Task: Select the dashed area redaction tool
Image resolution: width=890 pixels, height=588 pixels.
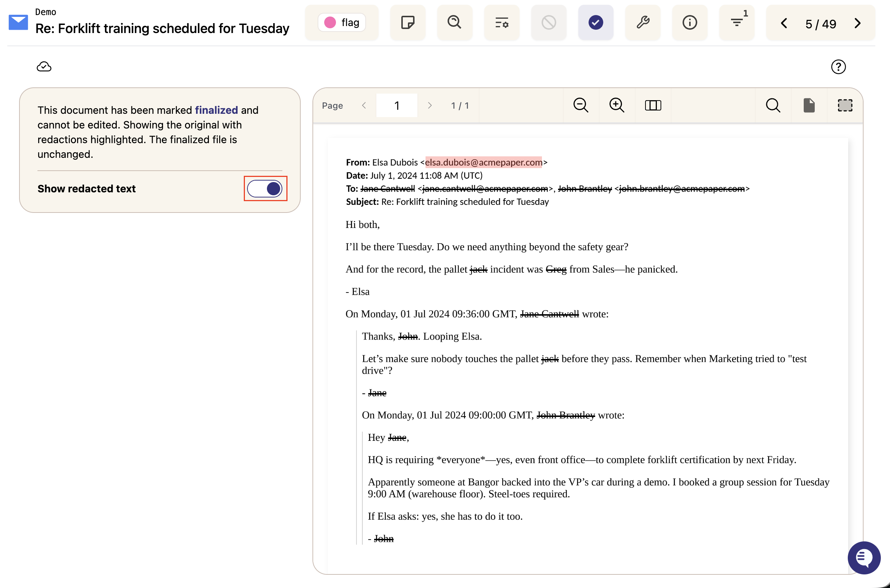Action: click(x=845, y=105)
